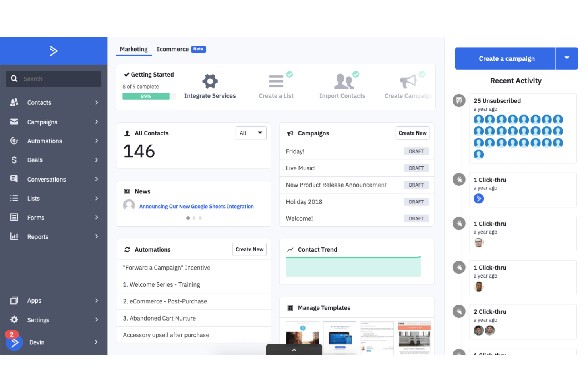
Task: Open the All contacts filter dropdown
Action: 251,133
